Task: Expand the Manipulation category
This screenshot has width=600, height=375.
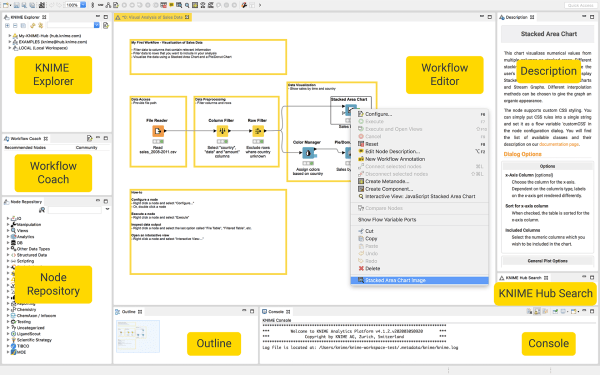Action: 8,225
